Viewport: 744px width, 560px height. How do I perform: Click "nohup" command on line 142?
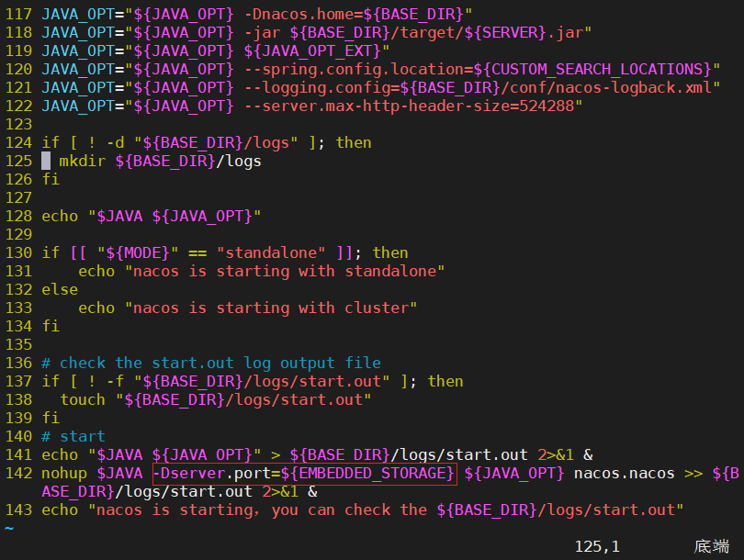coord(64,473)
